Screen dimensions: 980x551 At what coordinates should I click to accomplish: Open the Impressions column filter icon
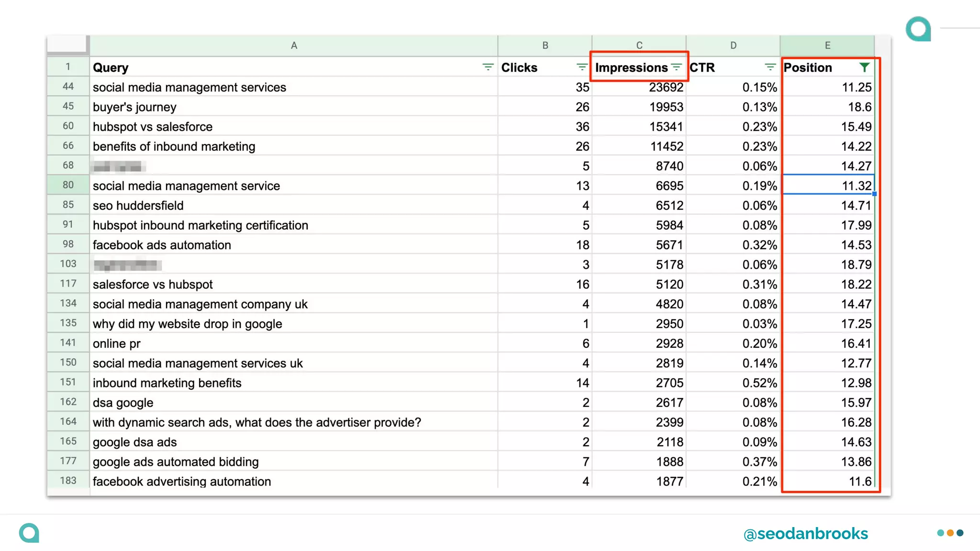[676, 67]
